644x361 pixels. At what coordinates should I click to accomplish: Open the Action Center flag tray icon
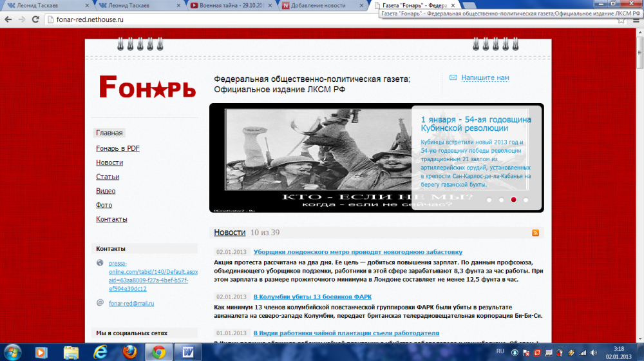[x=526, y=353]
